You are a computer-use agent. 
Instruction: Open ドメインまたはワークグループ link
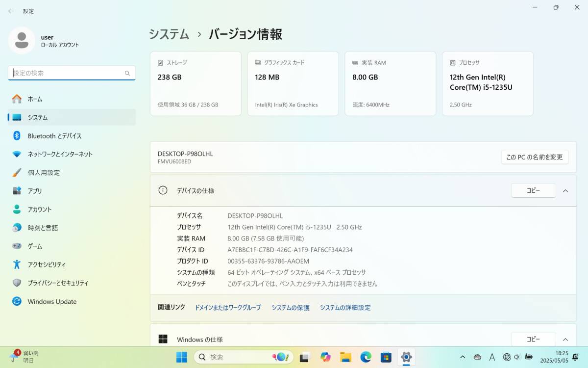[228, 308]
